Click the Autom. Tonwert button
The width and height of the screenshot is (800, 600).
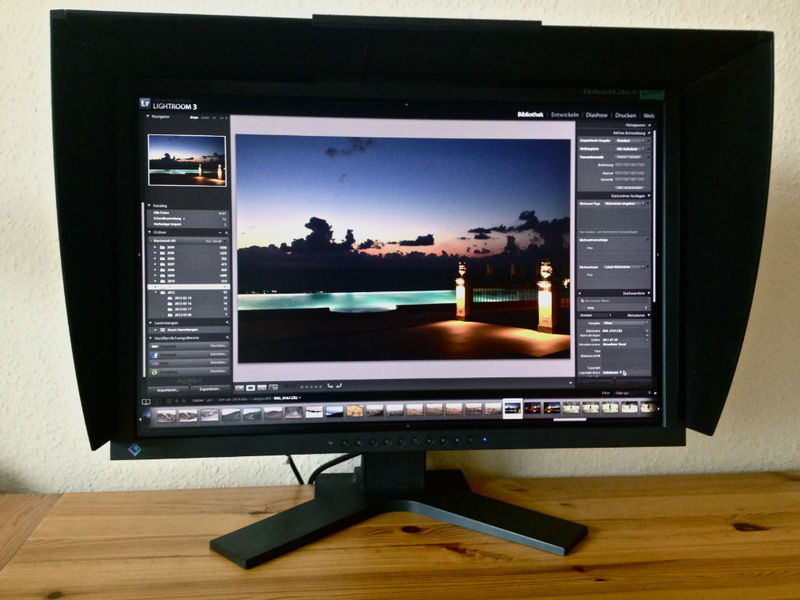pyautogui.click(x=628, y=157)
